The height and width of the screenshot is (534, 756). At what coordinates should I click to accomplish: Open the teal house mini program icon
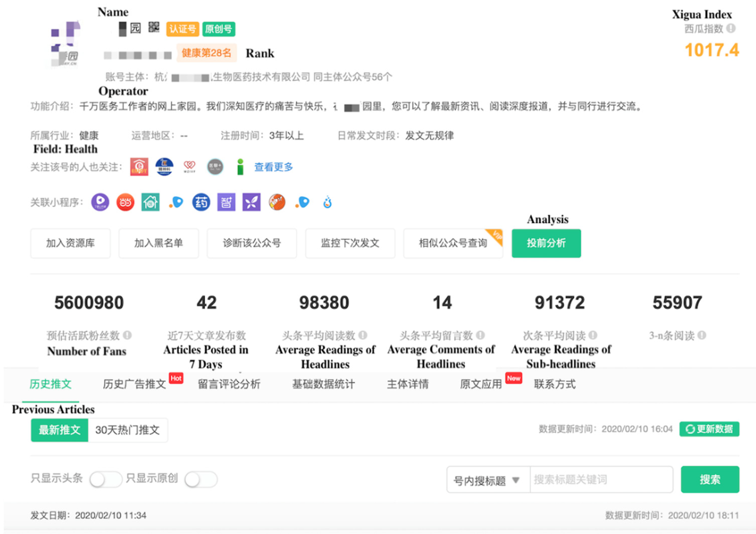(x=150, y=202)
